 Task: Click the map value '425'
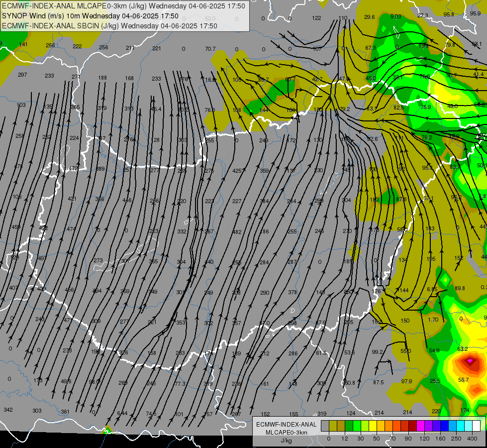pyautogui.click(x=237, y=171)
